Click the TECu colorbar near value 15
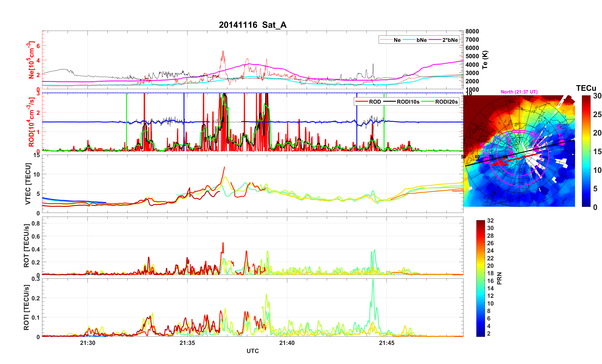Viewport: 602px width, 364px height. point(586,152)
